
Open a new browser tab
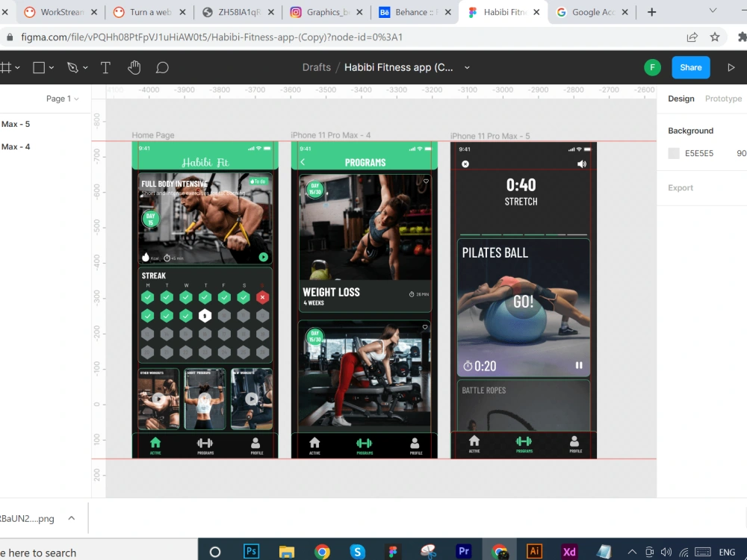[651, 13]
